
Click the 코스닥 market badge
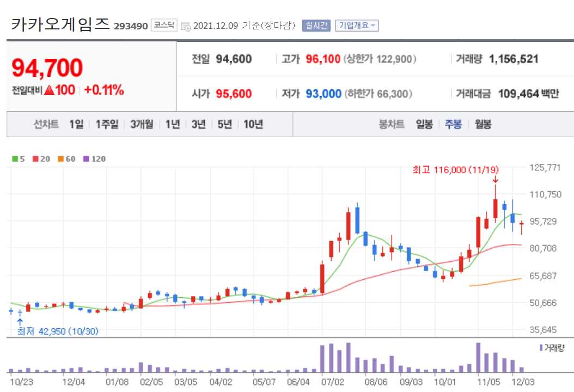(164, 25)
